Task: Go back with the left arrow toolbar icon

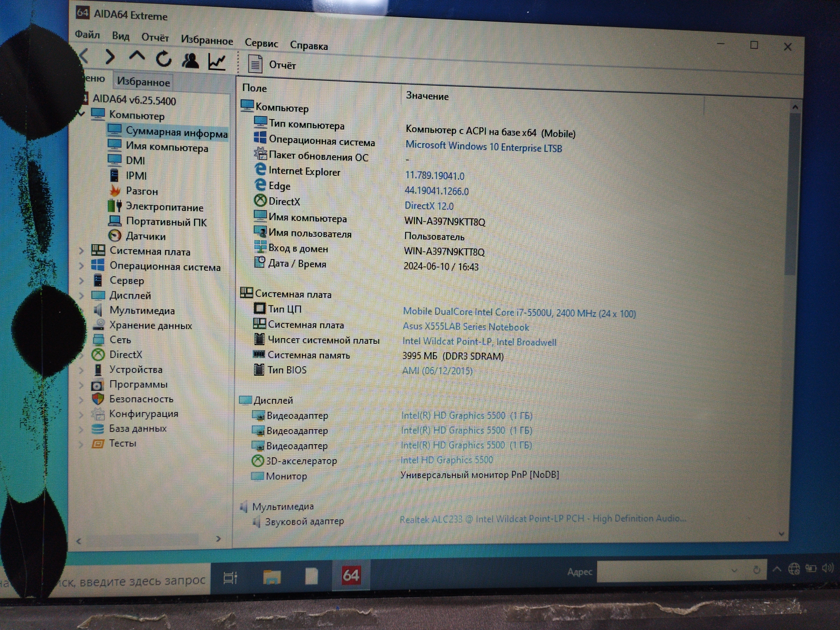Action: pyautogui.click(x=84, y=56)
